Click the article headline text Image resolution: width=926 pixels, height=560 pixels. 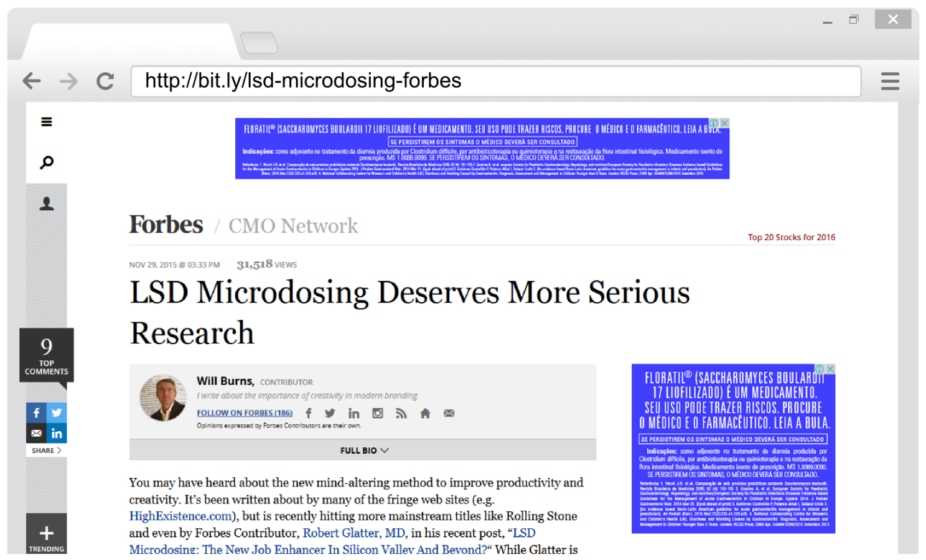(x=409, y=312)
